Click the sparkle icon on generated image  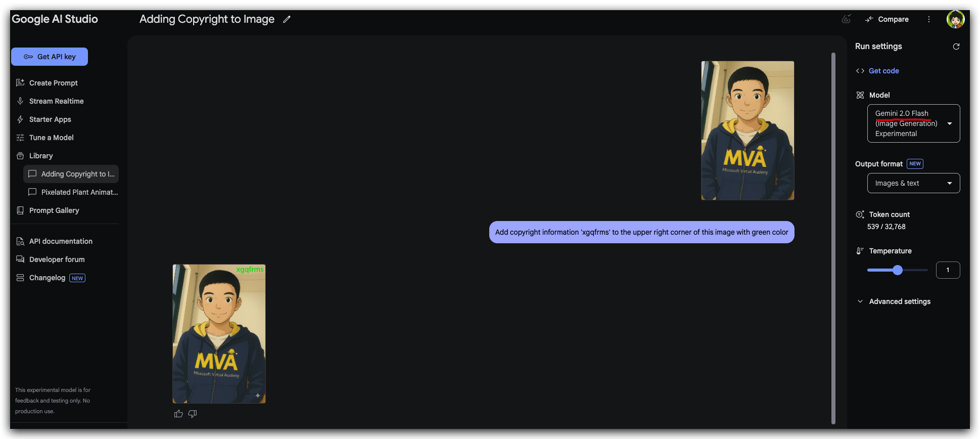point(258,396)
